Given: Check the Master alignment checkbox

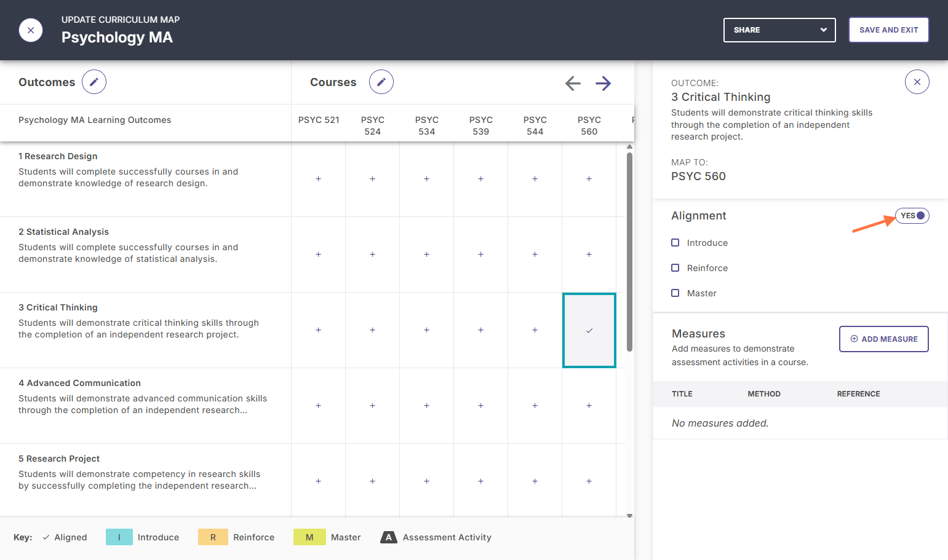Looking at the screenshot, I should pos(675,293).
